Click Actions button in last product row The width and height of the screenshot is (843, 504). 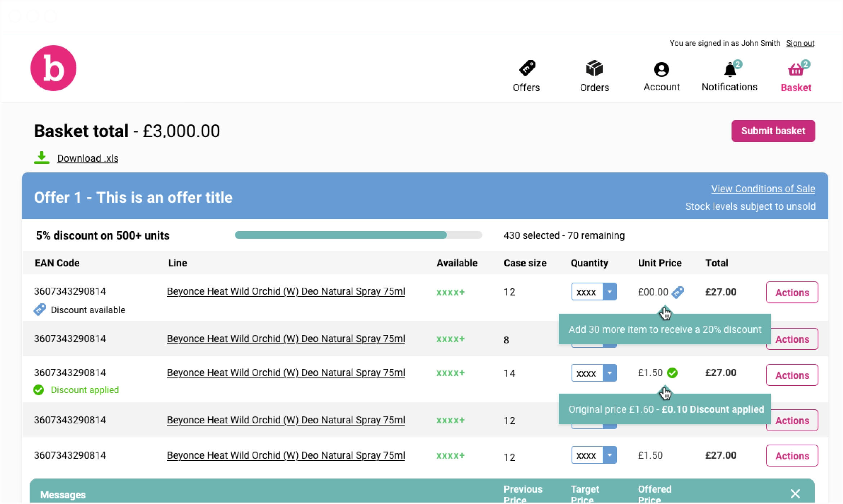pyautogui.click(x=792, y=456)
